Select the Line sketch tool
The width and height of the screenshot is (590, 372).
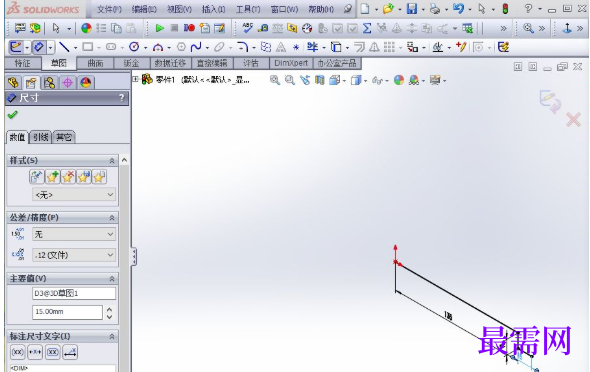click(64, 47)
